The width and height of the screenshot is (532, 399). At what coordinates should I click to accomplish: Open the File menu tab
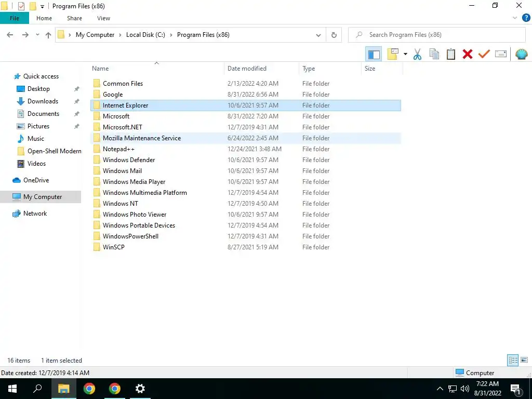click(x=15, y=18)
